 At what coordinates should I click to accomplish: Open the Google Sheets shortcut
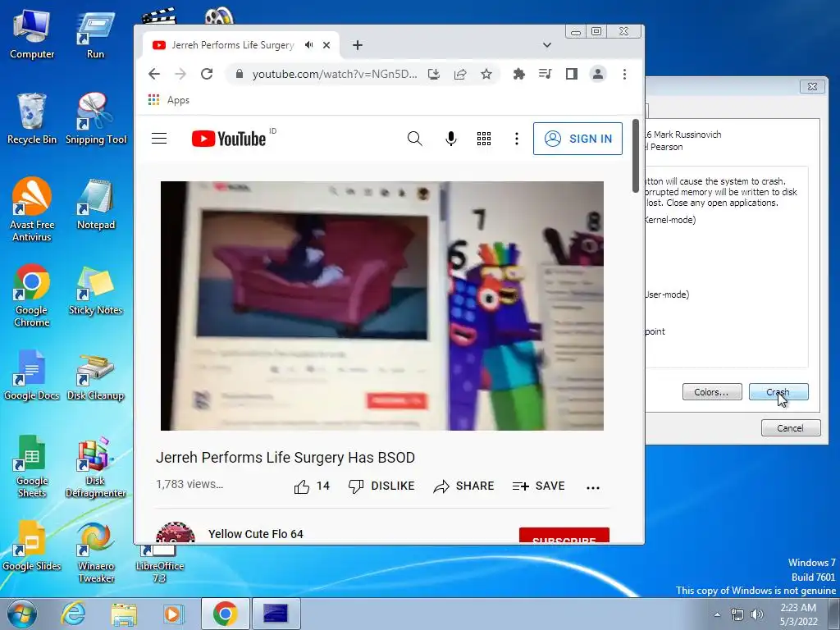click(x=32, y=466)
